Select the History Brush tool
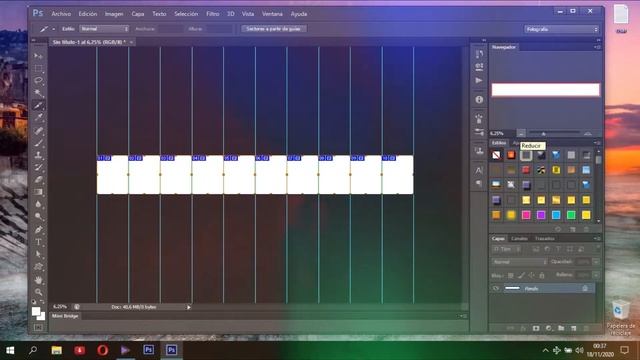The height and width of the screenshot is (360, 640). pyautogui.click(x=38, y=167)
